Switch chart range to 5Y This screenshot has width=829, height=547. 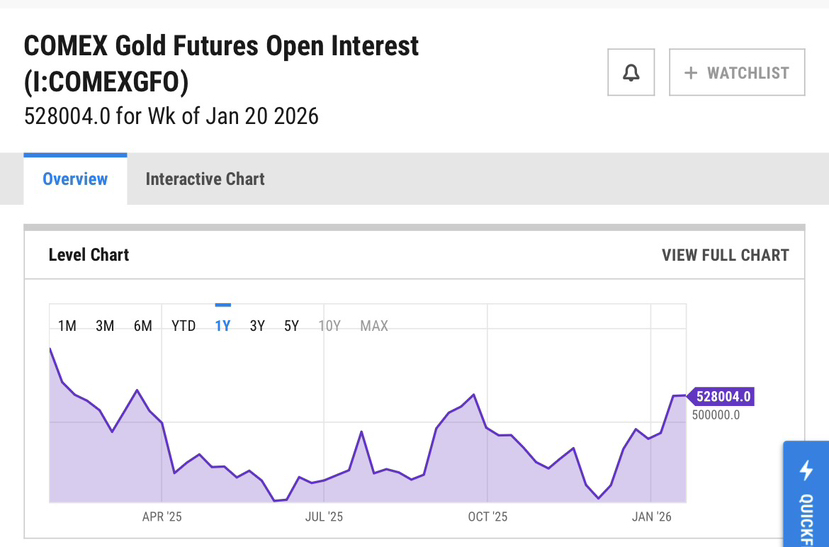[x=291, y=326]
